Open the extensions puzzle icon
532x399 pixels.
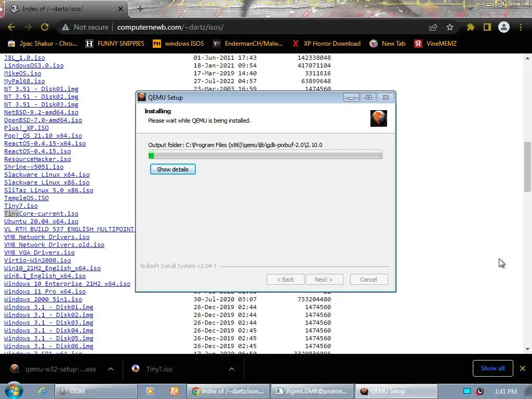(470, 27)
